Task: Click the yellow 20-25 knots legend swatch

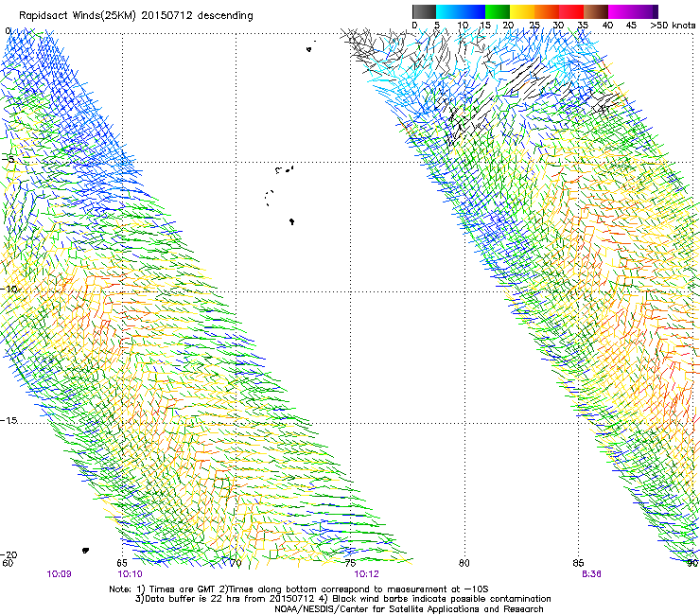Action: click(x=522, y=11)
